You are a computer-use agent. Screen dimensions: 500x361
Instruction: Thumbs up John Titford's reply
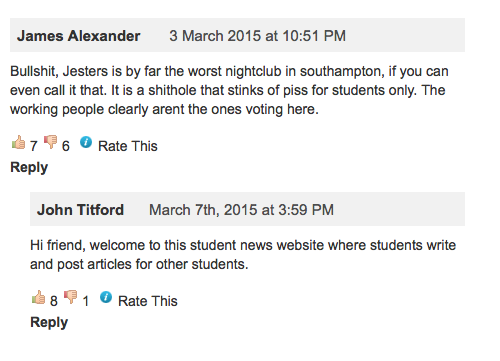point(38,297)
